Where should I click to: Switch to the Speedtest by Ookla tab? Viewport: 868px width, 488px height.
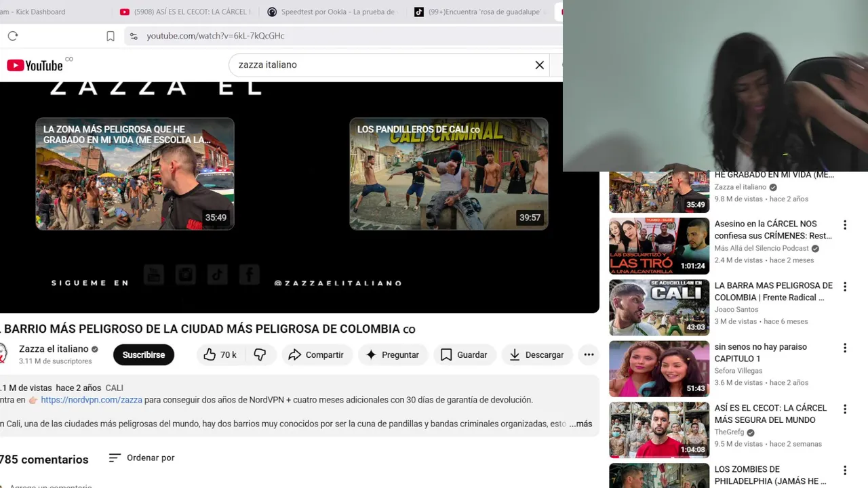click(x=332, y=12)
